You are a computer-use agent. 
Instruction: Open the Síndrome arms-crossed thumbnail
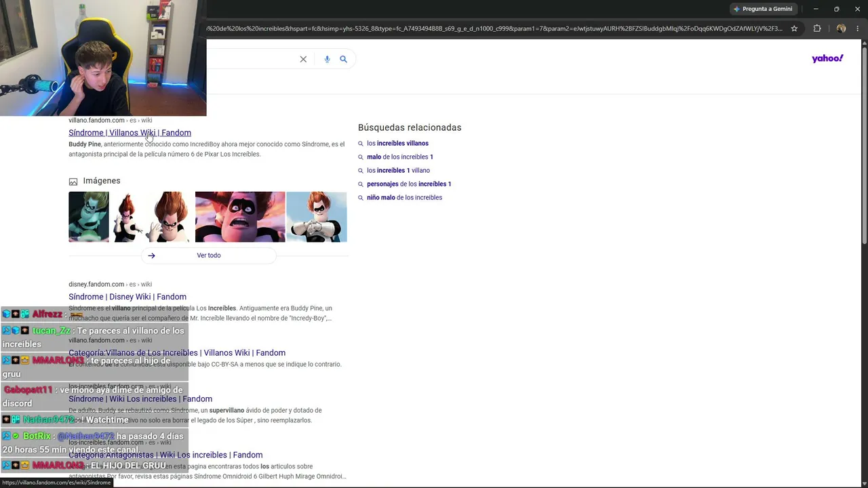pyautogui.click(x=317, y=217)
